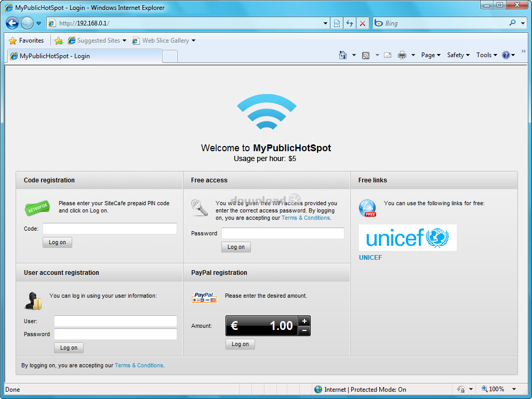
Task: Click the green prepaid PIN code ticket icon
Action: (x=37, y=208)
